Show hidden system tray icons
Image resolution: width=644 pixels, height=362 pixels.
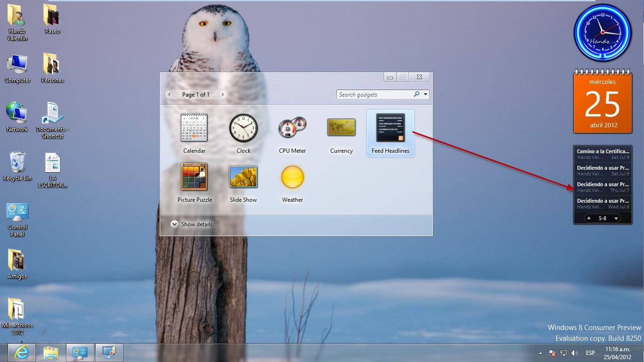point(540,353)
